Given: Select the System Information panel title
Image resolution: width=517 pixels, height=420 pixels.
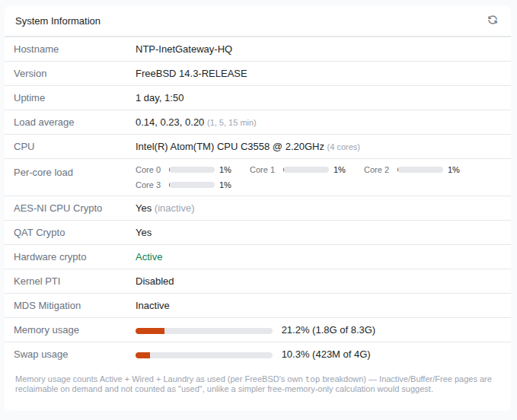Looking at the screenshot, I should [x=58, y=21].
